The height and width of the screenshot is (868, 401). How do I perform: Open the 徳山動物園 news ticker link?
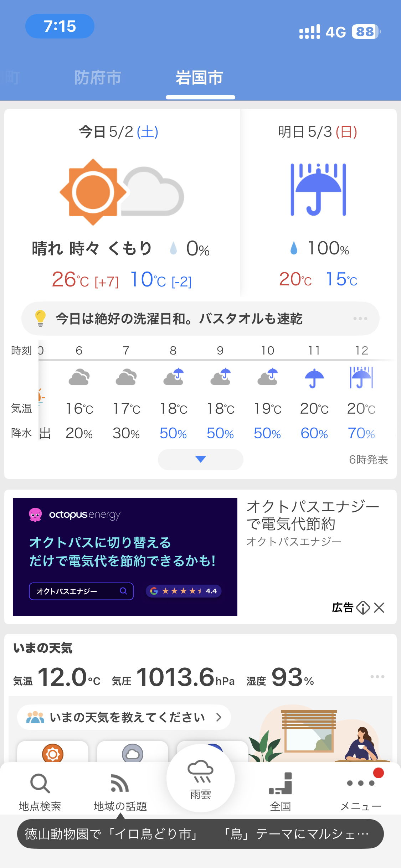[200, 834]
